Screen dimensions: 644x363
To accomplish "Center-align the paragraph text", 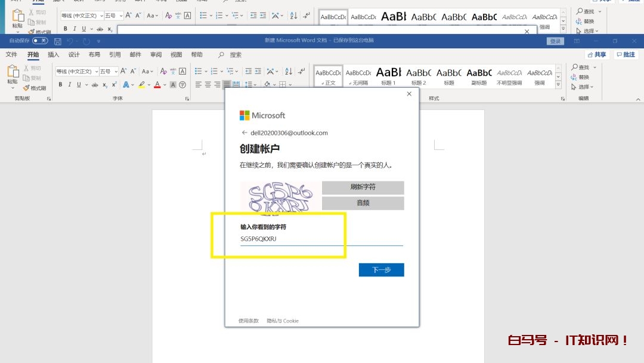I will 208,85.
